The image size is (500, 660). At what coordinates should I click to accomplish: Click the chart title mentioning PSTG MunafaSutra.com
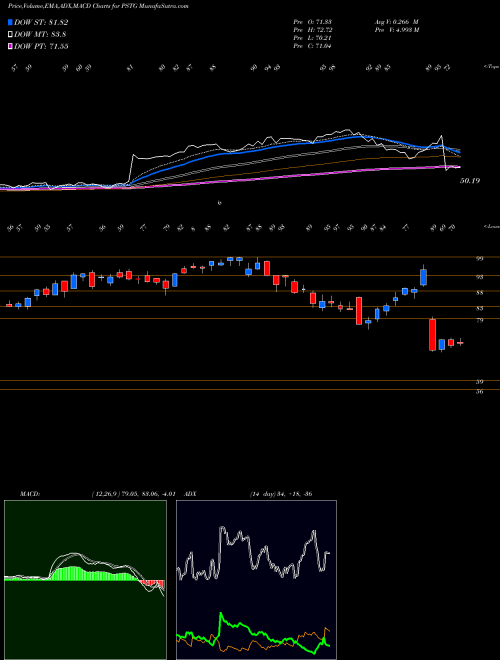[x=98, y=6]
